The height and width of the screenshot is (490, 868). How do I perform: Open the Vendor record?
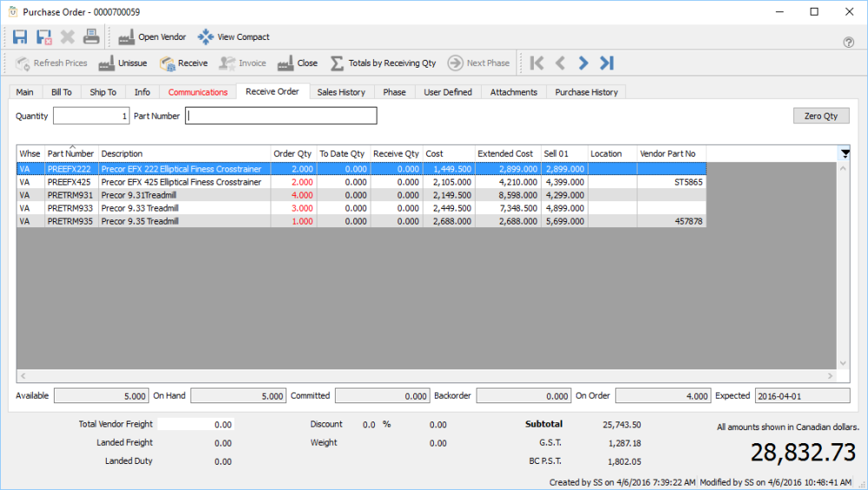pyautogui.click(x=152, y=37)
